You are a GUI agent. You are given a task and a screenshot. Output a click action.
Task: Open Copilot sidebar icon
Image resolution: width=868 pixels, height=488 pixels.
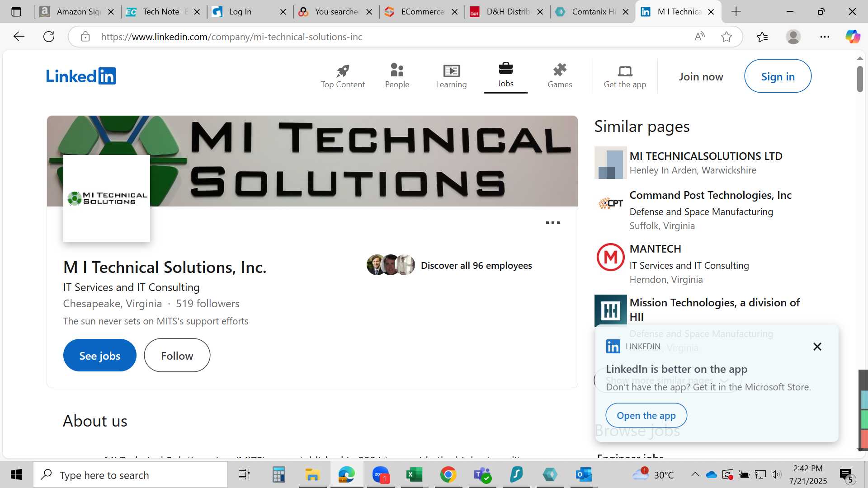click(853, 37)
